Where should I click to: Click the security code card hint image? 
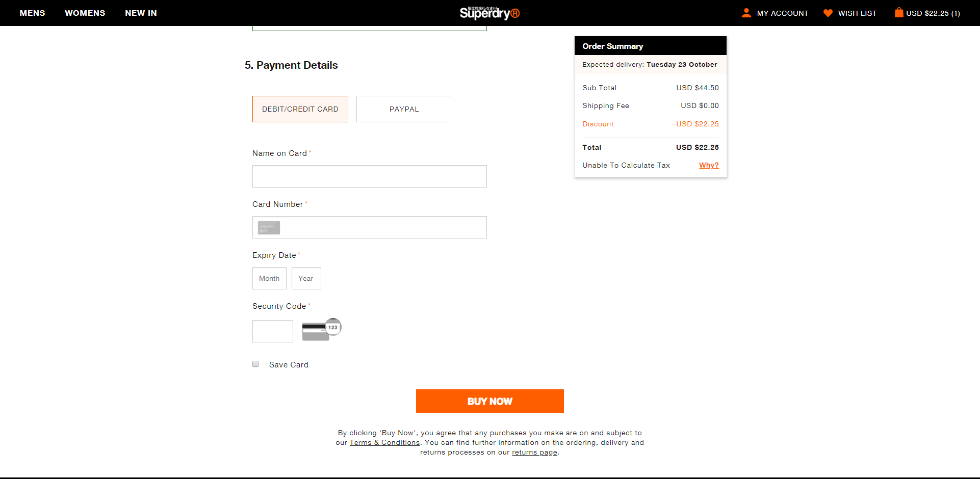tap(321, 330)
